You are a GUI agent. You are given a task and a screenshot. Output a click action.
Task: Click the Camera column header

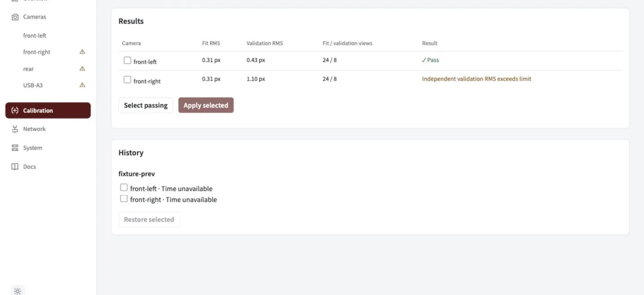[x=131, y=43]
